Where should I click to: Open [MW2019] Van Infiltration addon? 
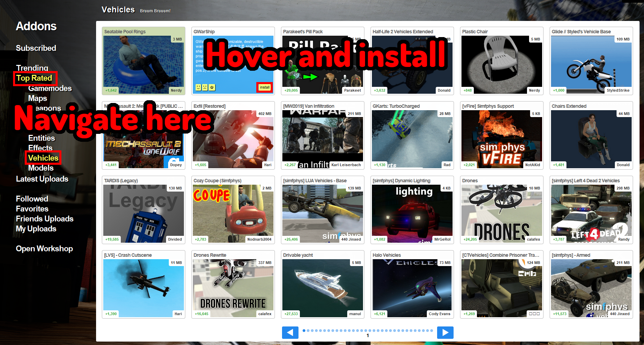click(323, 135)
